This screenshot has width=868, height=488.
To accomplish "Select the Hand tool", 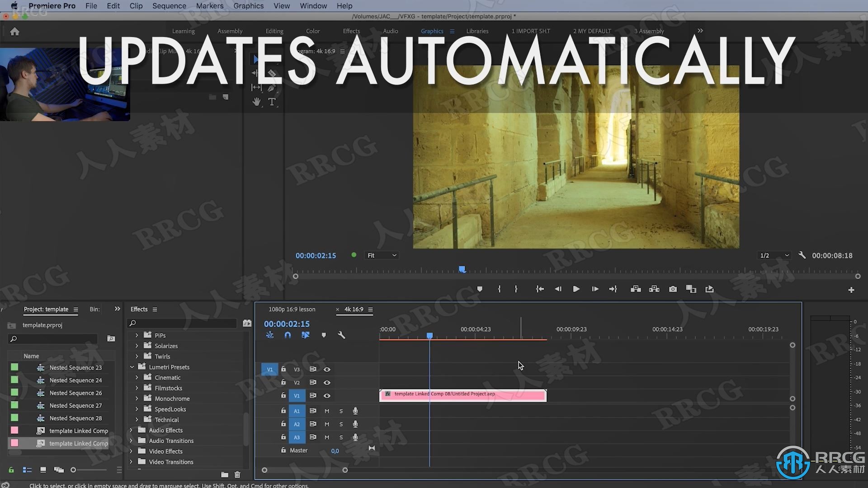I will (x=256, y=102).
